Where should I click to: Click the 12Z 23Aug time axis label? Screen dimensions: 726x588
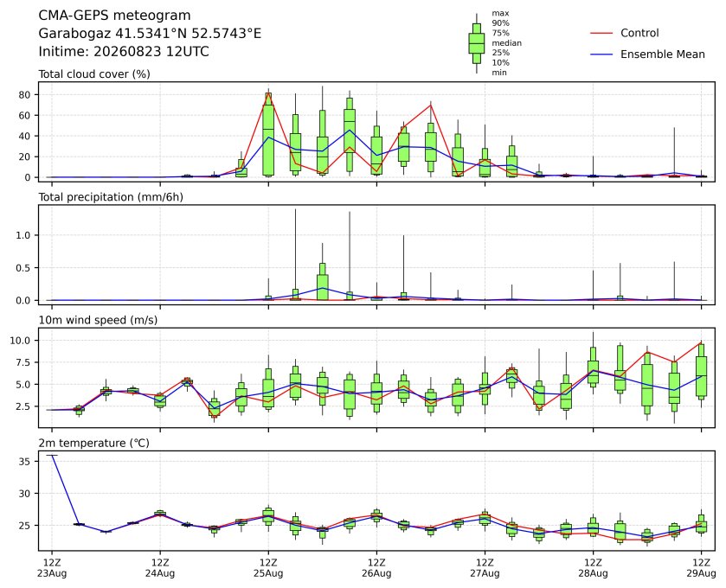pyautogui.click(x=52, y=568)
